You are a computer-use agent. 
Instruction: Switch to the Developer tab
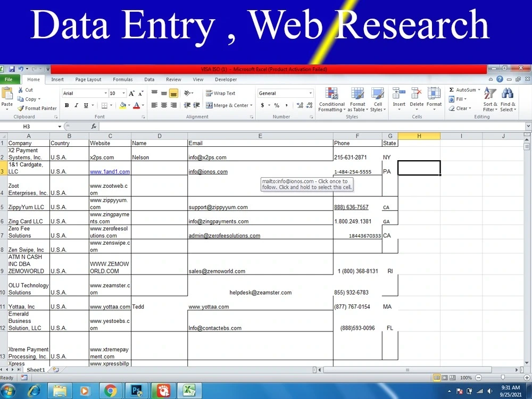coord(226,79)
